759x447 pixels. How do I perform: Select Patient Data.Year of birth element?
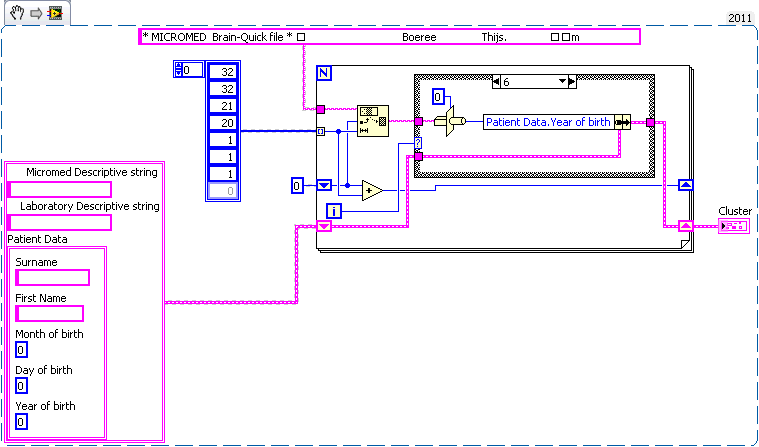pos(548,122)
